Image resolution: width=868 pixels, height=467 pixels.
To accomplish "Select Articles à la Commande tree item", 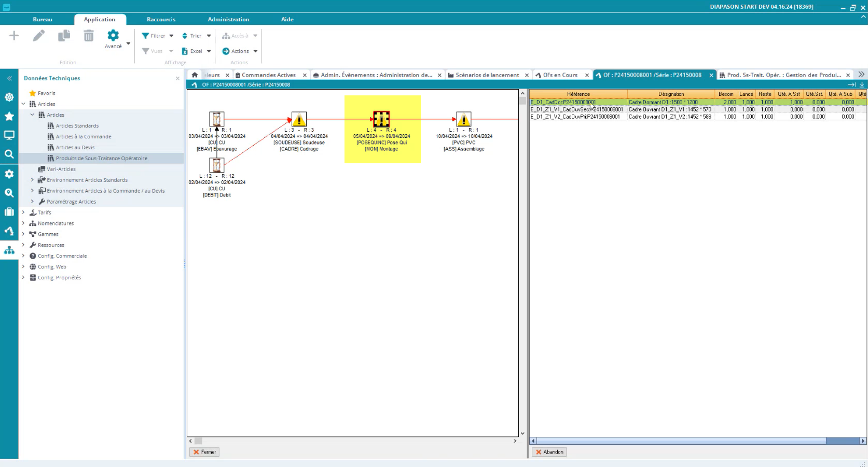I will pyautogui.click(x=84, y=137).
